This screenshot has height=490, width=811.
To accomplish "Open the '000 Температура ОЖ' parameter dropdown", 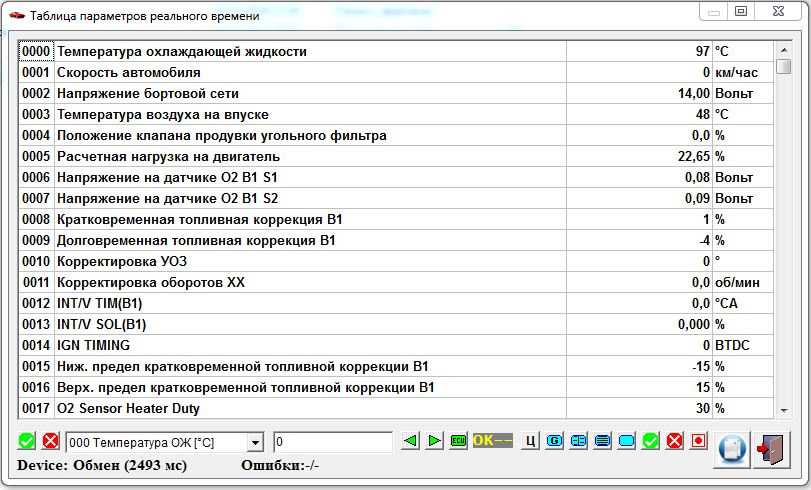I will (x=255, y=443).
